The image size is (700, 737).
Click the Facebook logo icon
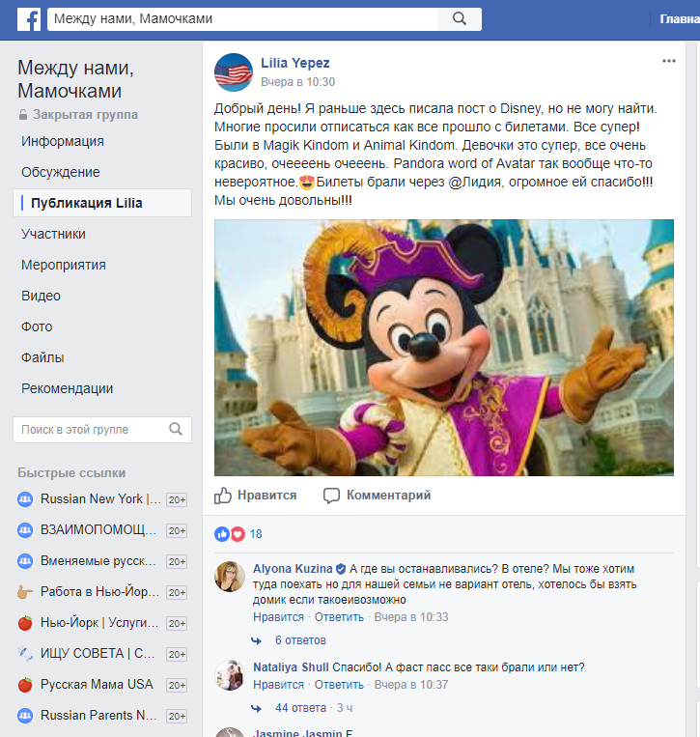tap(28, 19)
